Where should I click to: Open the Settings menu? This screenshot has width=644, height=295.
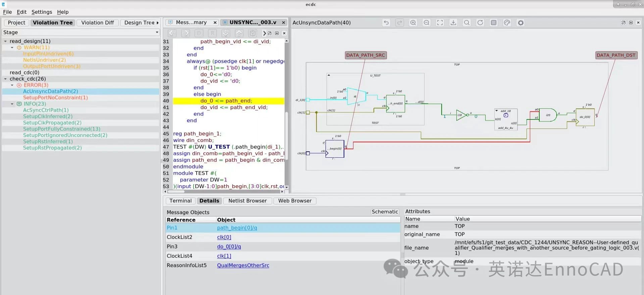tap(42, 12)
